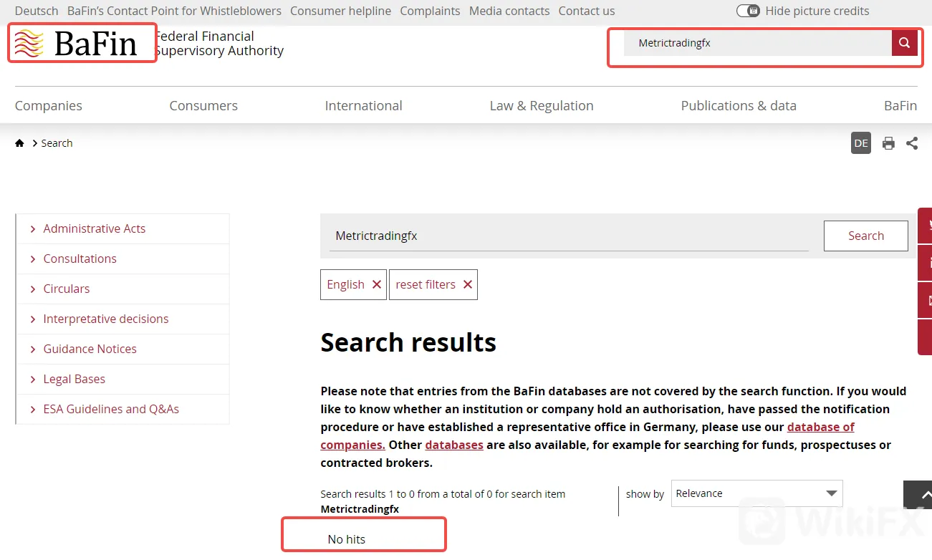Image resolution: width=932 pixels, height=560 pixels.
Task: Go to the Complaints page
Action: (x=431, y=11)
